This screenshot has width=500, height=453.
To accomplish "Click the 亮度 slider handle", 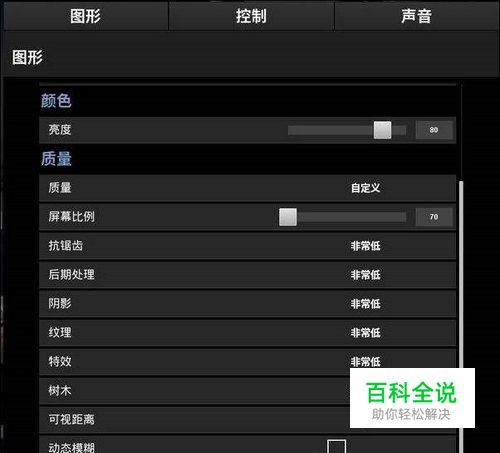I will 382,130.
